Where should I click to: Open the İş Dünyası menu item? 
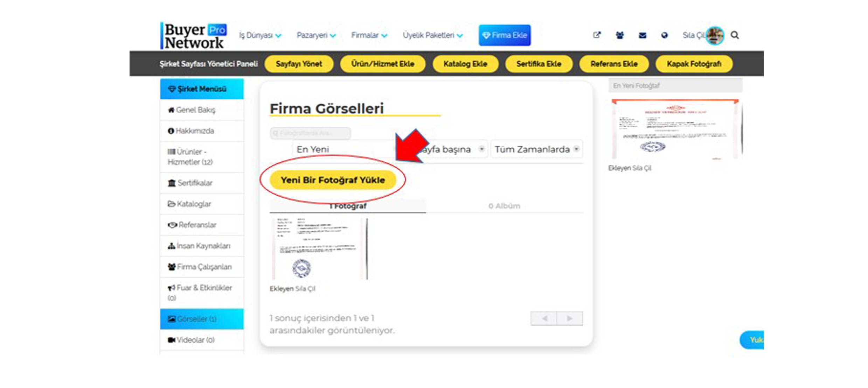(x=258, y=35)
